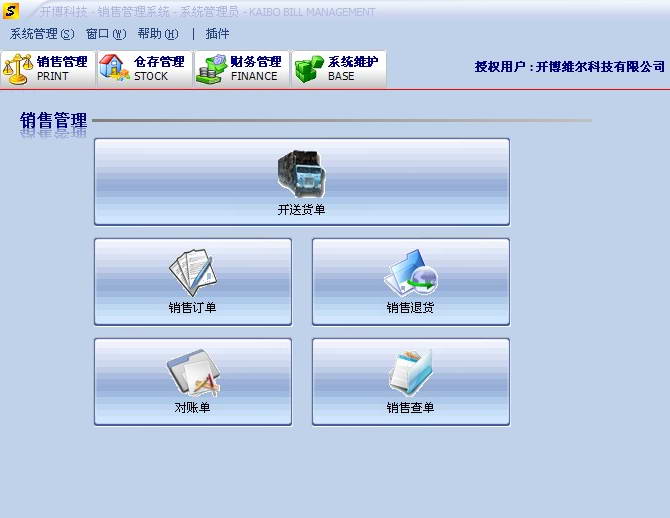Open the 系统管理(S) menu
Image resolution: width=670 pixels, height=518 pixels.
point(42,34)
